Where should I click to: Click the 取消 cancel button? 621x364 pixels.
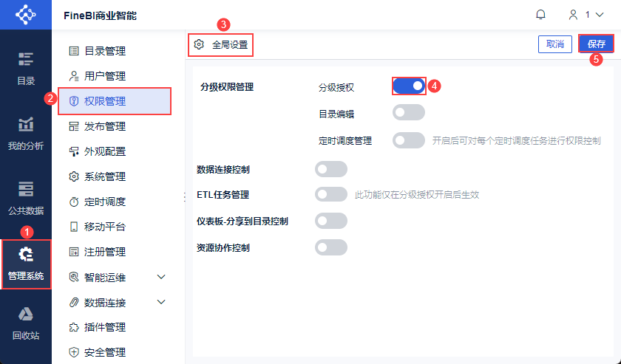point(554,44)
